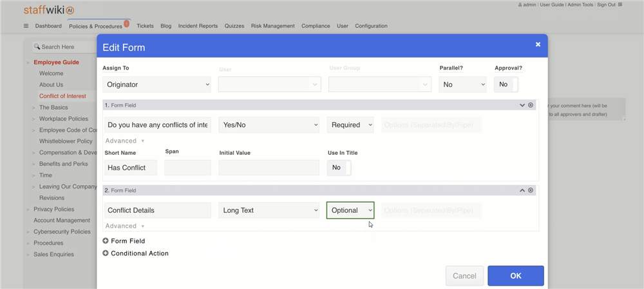Open the Parallel? dropdown
Viewport: 644px width, 289px height.
click(x=462, y=85)
